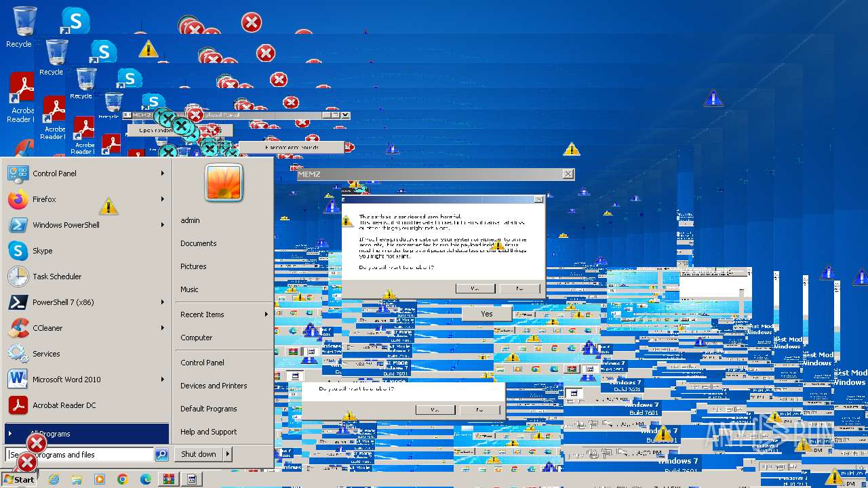The height and width of the screenshot is (488, 868).
Task: Open Default Programs from Start menu
Action: [209, 409]
